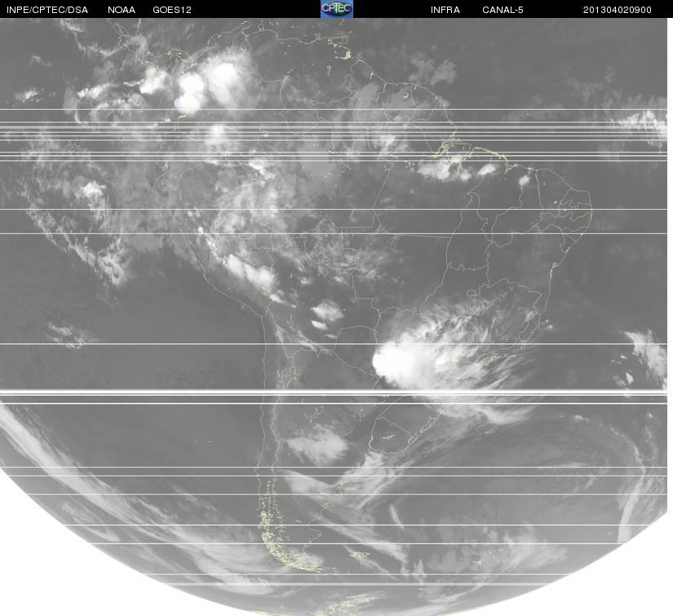
Task: Click the satellite image of South America
Action: tap(334, 317)
